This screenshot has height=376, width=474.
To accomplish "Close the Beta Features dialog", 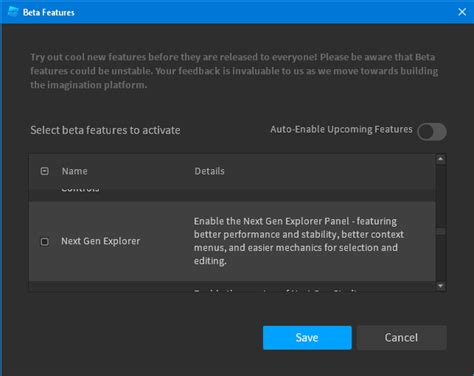I will (x=462, y=12).
